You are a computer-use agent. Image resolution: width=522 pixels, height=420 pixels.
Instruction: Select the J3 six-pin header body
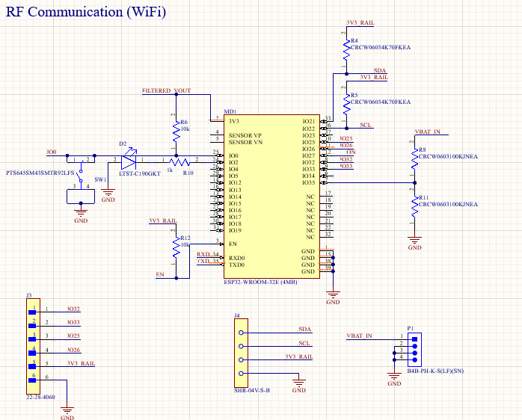click(34, 347)
